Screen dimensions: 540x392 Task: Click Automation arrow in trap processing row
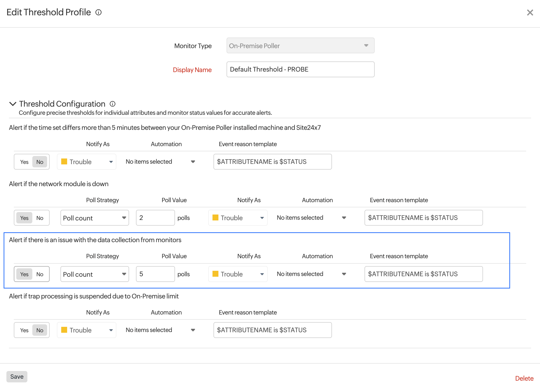(x=193, y=330)
